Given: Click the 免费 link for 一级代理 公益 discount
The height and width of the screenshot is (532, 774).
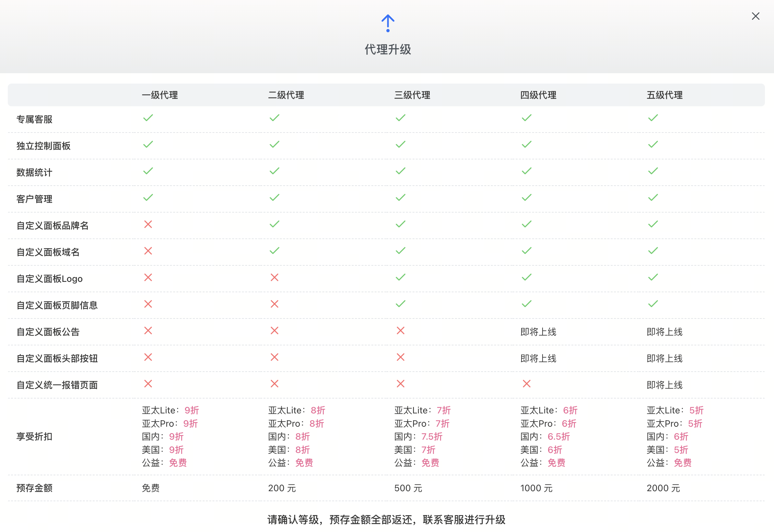Looking at the screenshot, I should pos(178,463).
